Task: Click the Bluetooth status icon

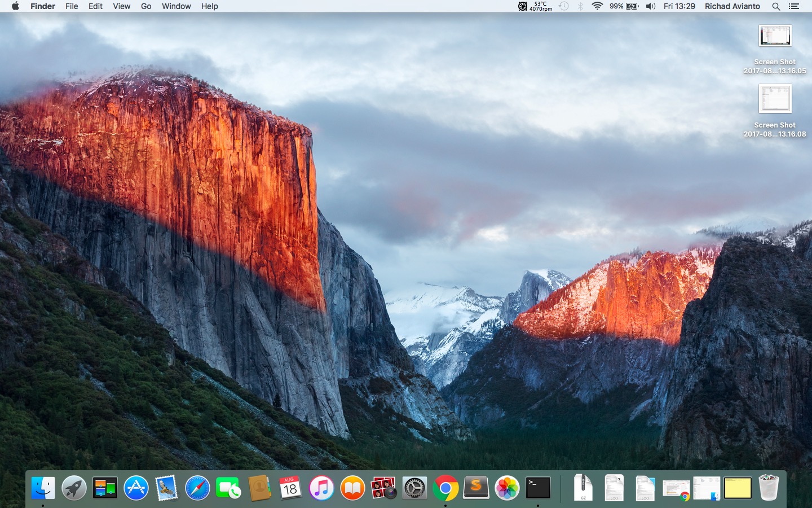Action: (x=580, y=6)
